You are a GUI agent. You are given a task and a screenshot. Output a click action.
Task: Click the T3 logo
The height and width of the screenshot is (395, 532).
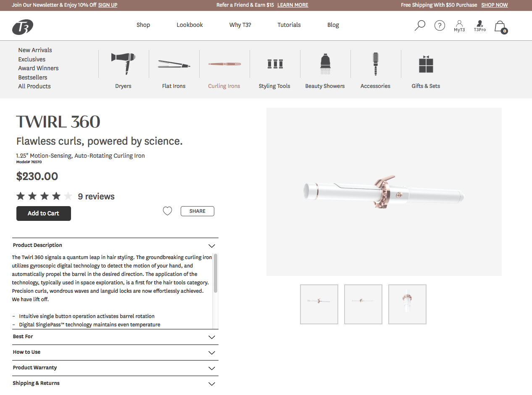pyautogui.click(x=23, y=27)
